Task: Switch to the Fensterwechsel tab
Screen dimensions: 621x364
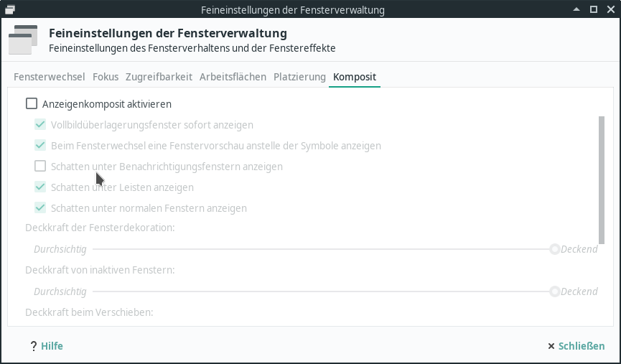Action: pos(50,77)
